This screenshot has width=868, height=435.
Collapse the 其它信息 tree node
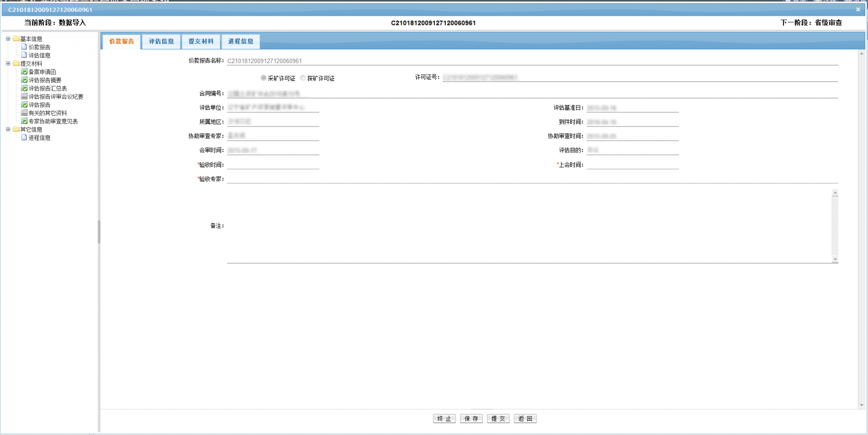pyautogui.click(x=8, y=129)
